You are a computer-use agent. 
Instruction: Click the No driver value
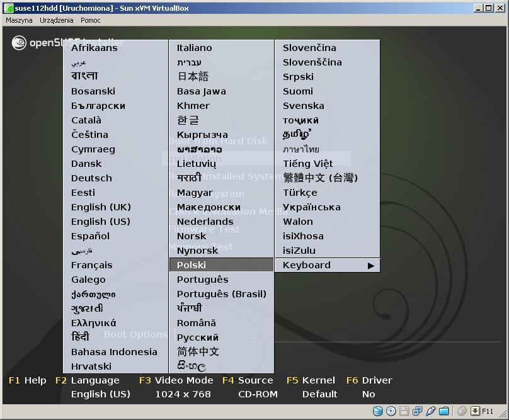(369, 394)
